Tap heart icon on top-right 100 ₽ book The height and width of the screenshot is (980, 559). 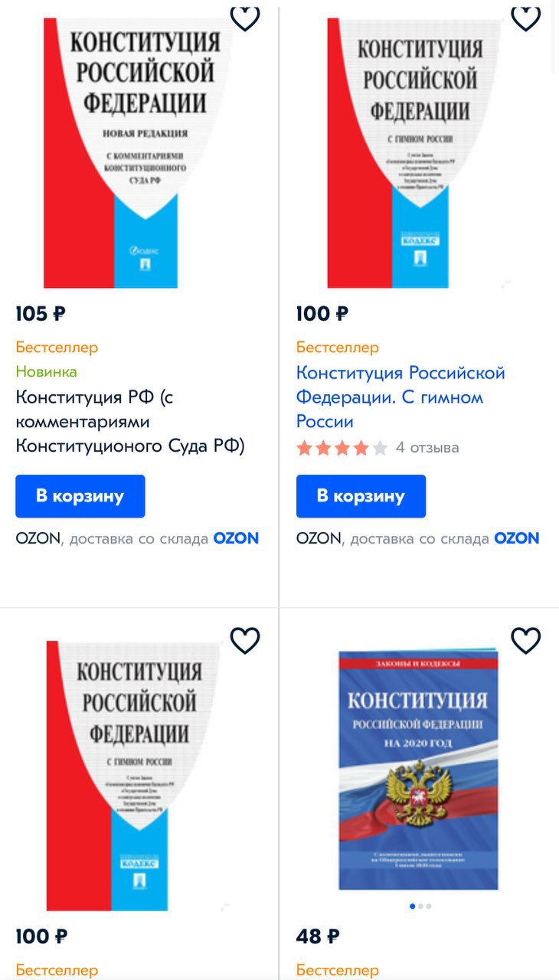pyautogui.click(x=525, y=18)
